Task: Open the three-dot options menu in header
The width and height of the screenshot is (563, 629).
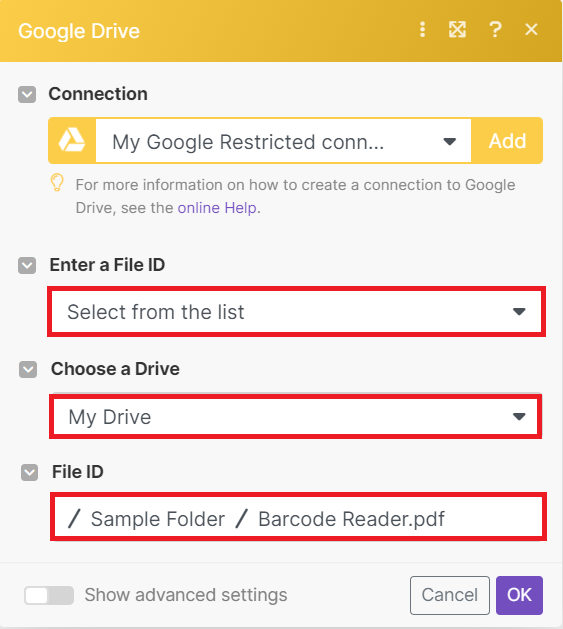Action: coord(422,30)
